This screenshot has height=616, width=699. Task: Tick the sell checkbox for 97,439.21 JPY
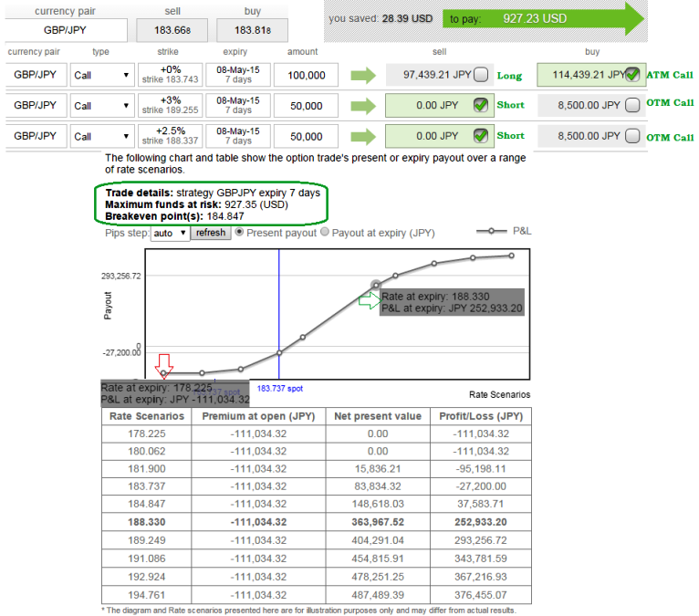click(481, 75)
